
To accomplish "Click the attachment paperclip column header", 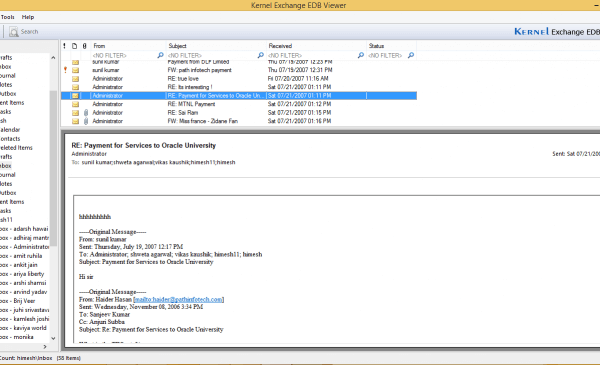I will [x=85, y=46].
